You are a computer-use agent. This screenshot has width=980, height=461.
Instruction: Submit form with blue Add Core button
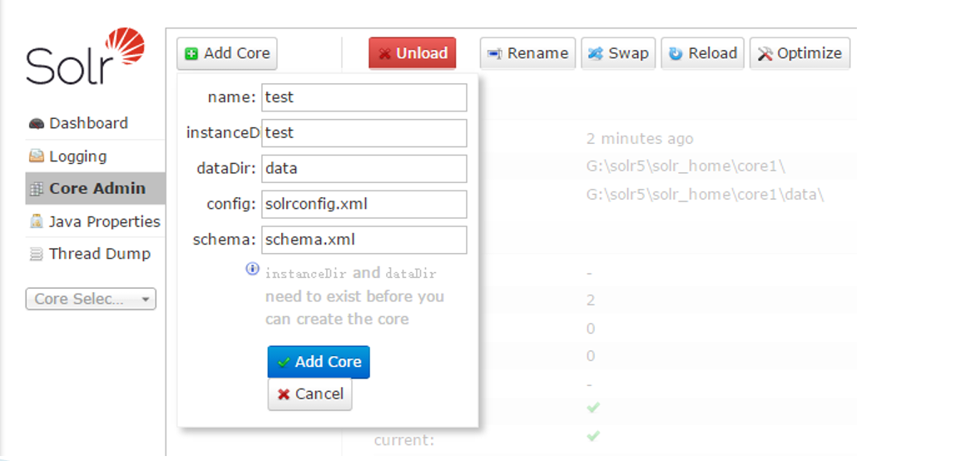pos(319,362)
